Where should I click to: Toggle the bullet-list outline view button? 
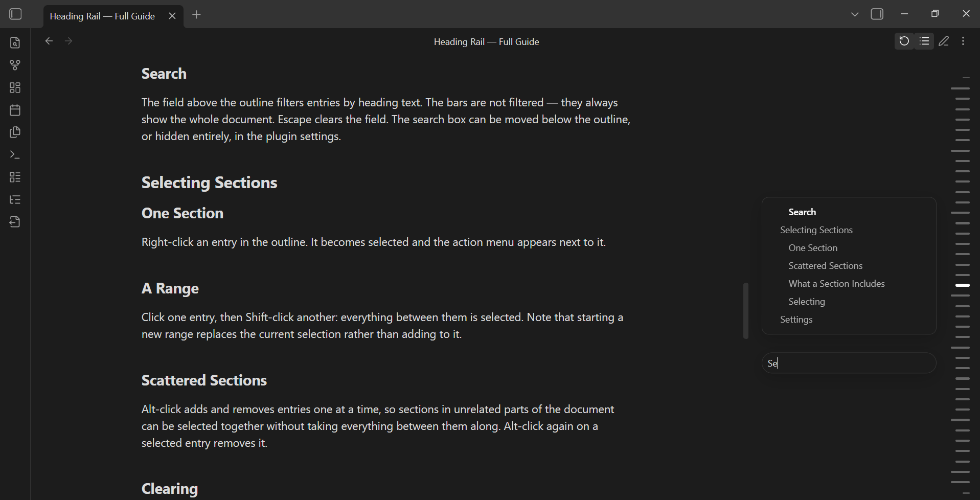tap(924, 41)
